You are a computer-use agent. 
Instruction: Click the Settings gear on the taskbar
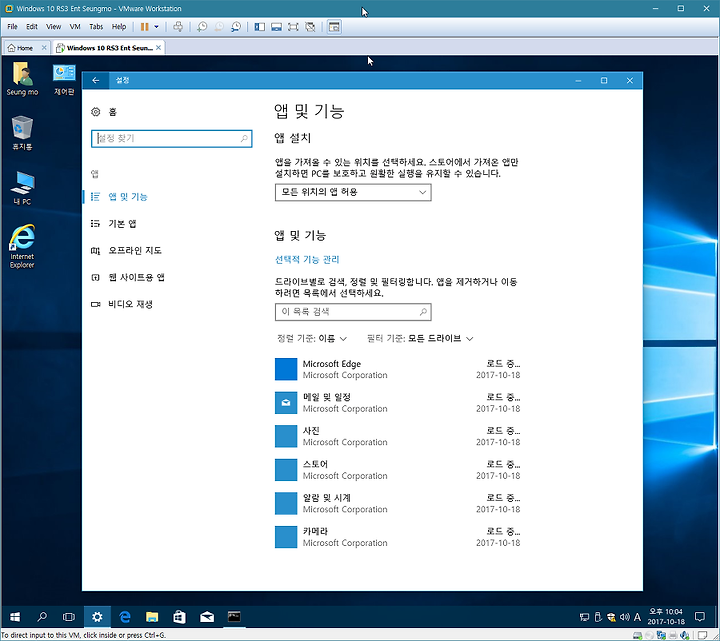[x=97, y=617]
